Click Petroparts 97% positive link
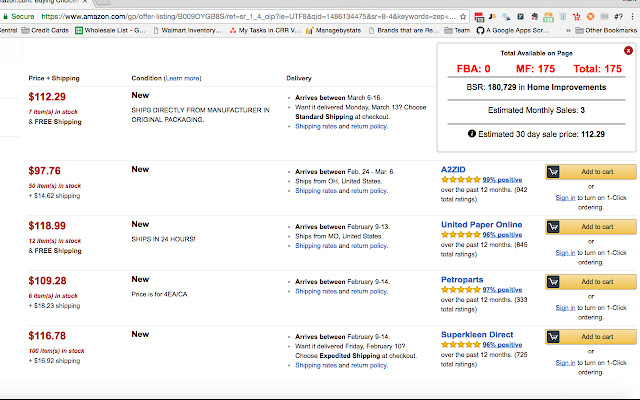The image size is (640, 400). point(503,289)
